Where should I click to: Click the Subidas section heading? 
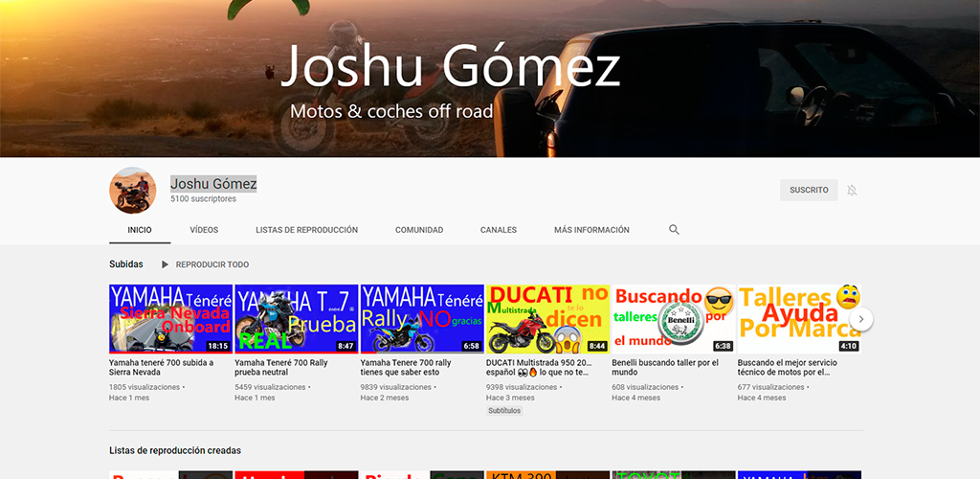[x=126, y=264]
